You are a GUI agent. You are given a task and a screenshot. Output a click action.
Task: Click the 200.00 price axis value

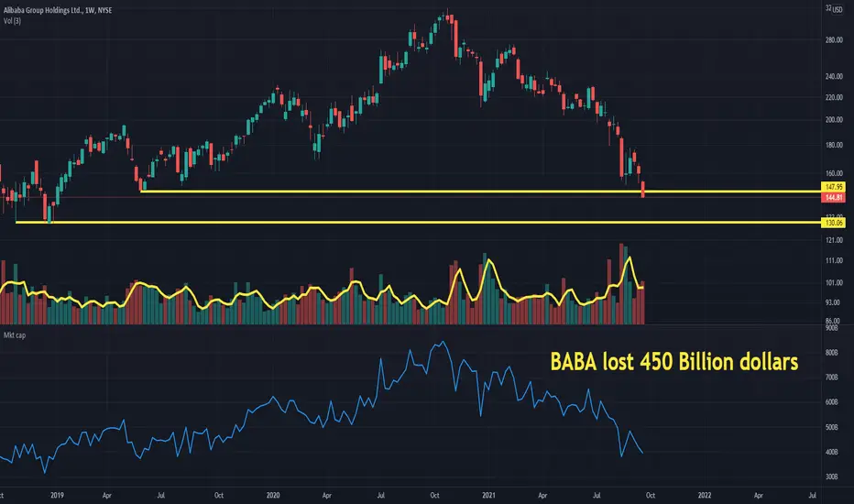[x=834, y=120]
